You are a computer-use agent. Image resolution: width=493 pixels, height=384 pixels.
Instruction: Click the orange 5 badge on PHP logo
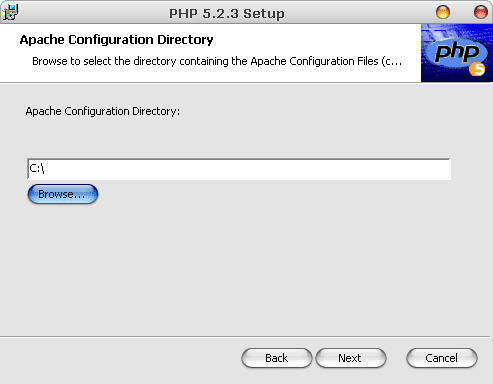click(477, 69)
